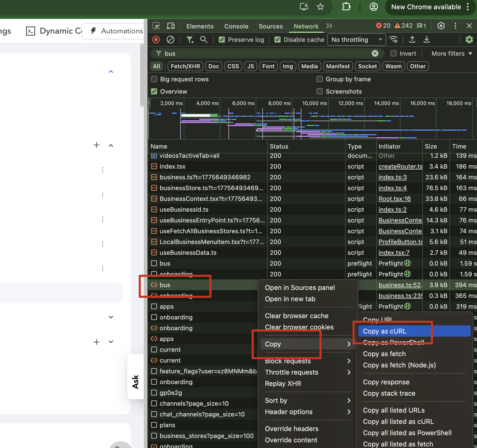Open the Chrome three-dot menu
This screenshot has width=477, height=448.
coord(468,7)
